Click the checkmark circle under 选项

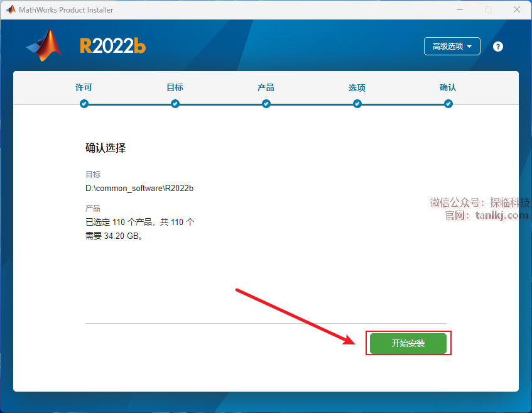point(357,104)
